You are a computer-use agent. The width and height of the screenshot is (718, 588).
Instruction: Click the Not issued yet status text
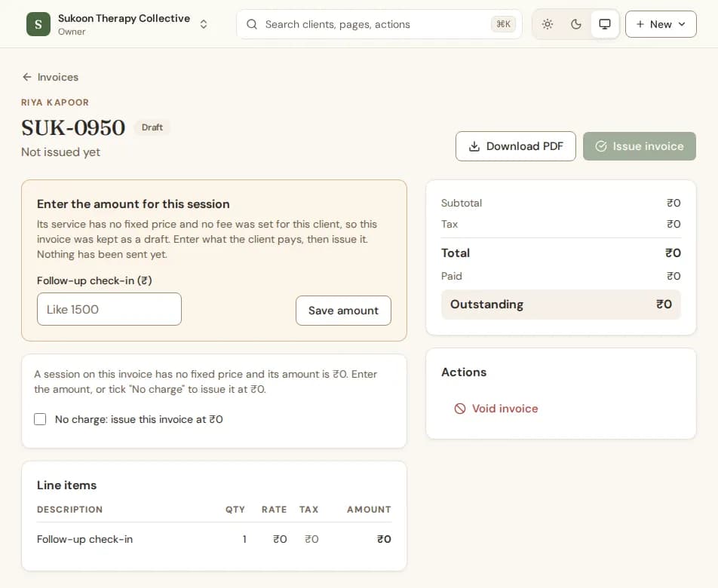[x=60, y=152]
